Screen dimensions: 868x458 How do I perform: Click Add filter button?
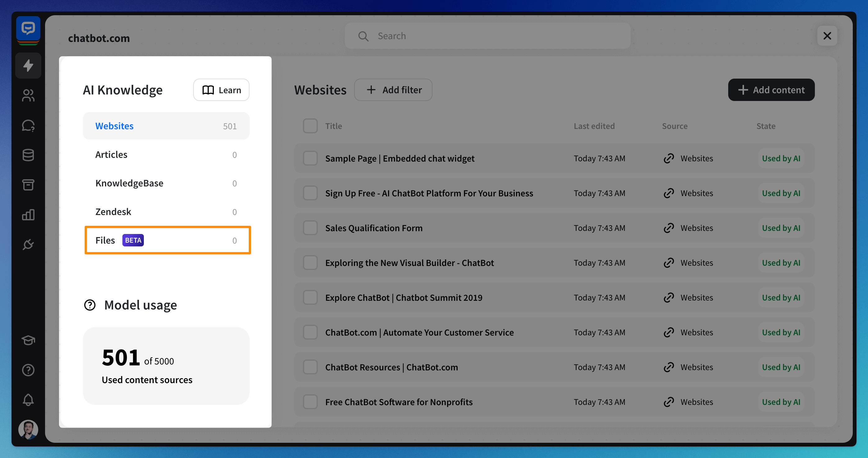[x=393, y=90]
